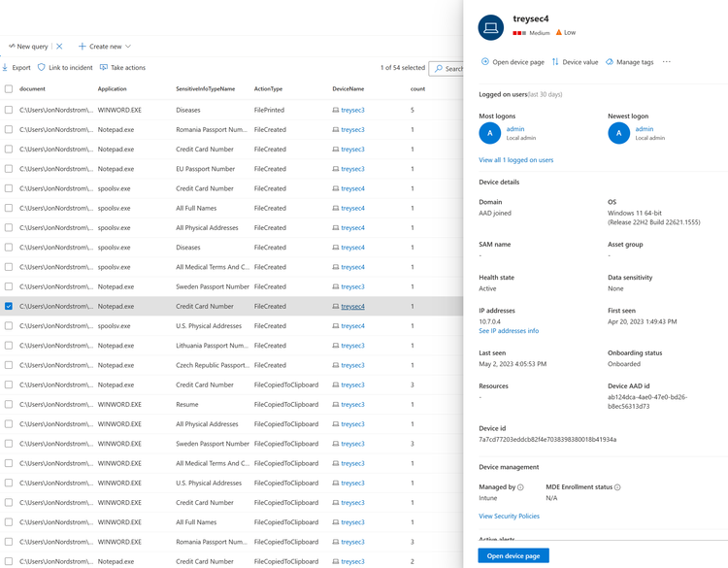
Task: Check the Resume WINWORD.EXE row checkbox
Action: (9, 405)
